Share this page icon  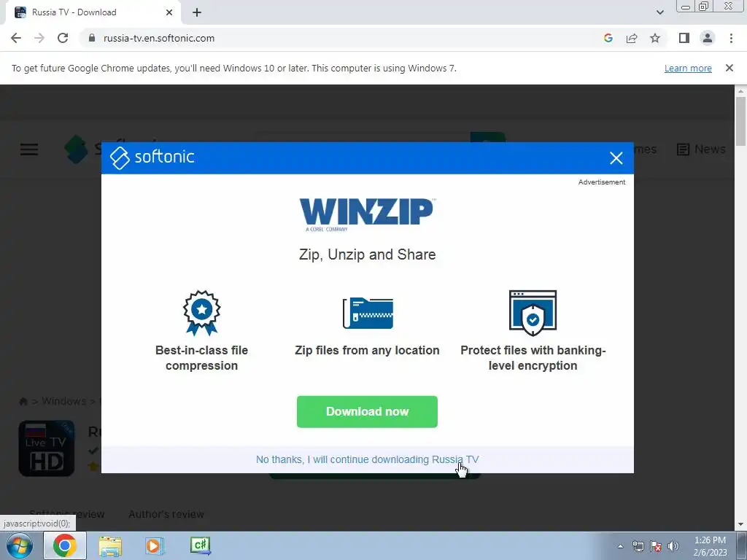tap(632, 38)
